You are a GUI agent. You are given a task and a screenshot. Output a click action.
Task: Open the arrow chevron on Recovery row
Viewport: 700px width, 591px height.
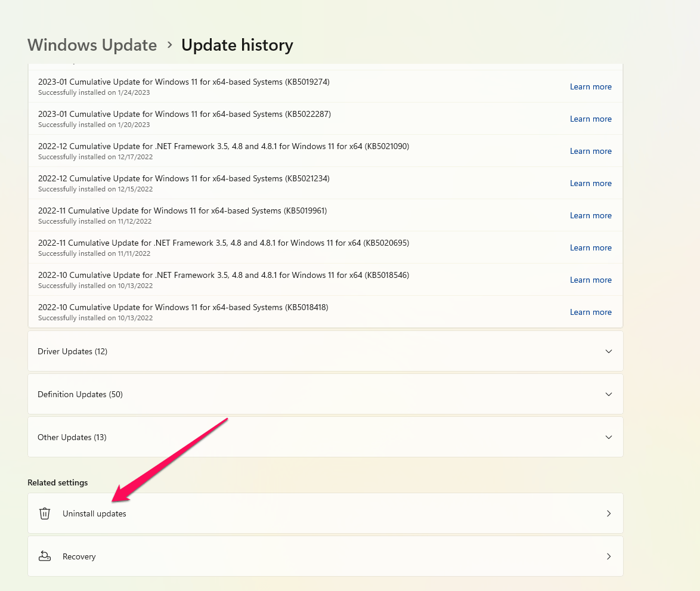coord(609,556)
